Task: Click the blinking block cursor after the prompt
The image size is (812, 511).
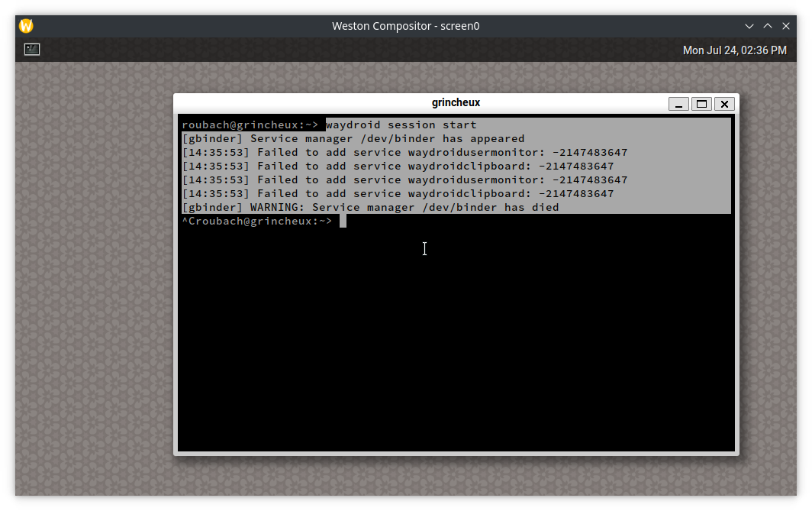Action: pos(343,221)
